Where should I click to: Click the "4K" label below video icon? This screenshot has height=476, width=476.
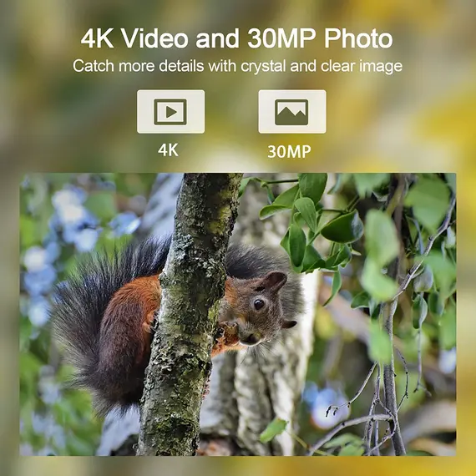(x=168, y=149)
